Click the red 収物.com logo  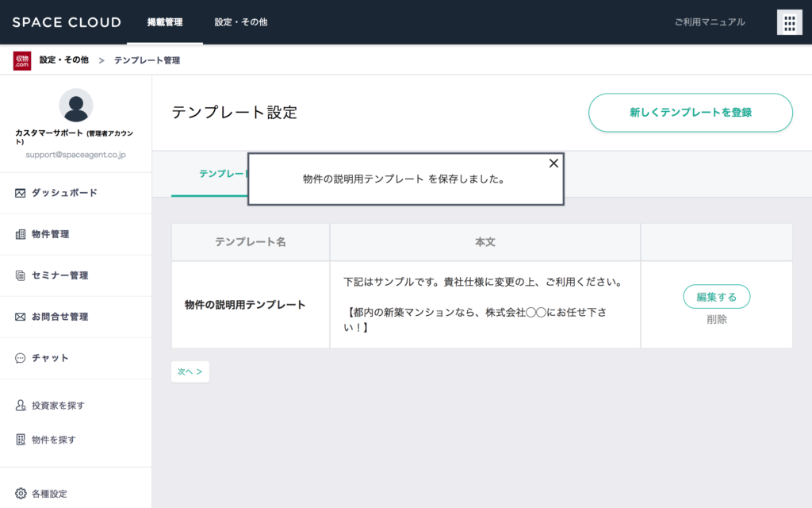pos(22,60)
